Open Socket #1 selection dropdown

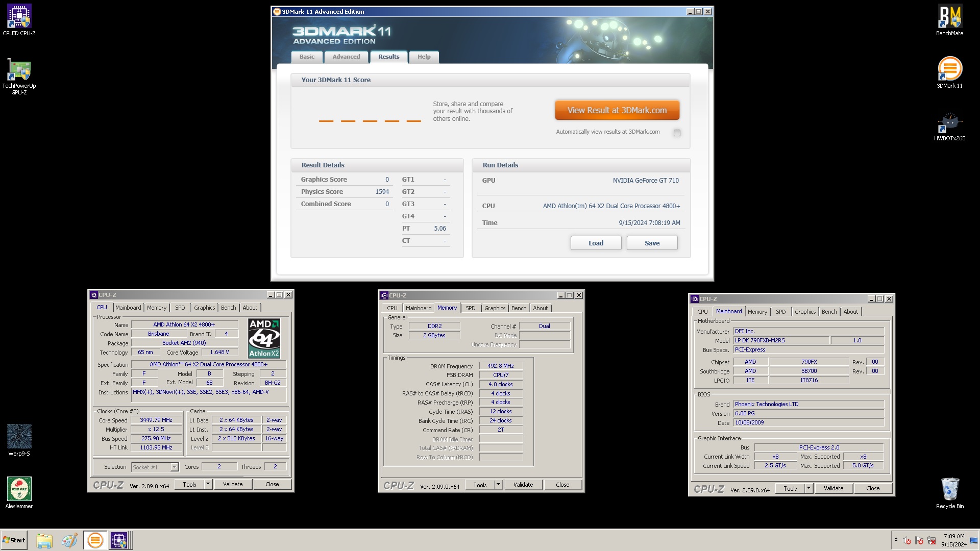pyautogui.click(x=174, y=467)
